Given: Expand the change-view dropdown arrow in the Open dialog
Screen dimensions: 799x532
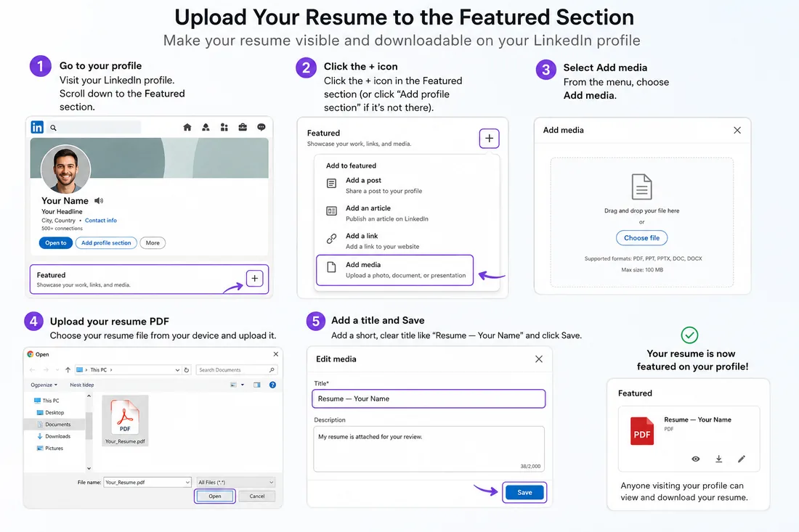Looking at the screenshot, I should point(243,385).
